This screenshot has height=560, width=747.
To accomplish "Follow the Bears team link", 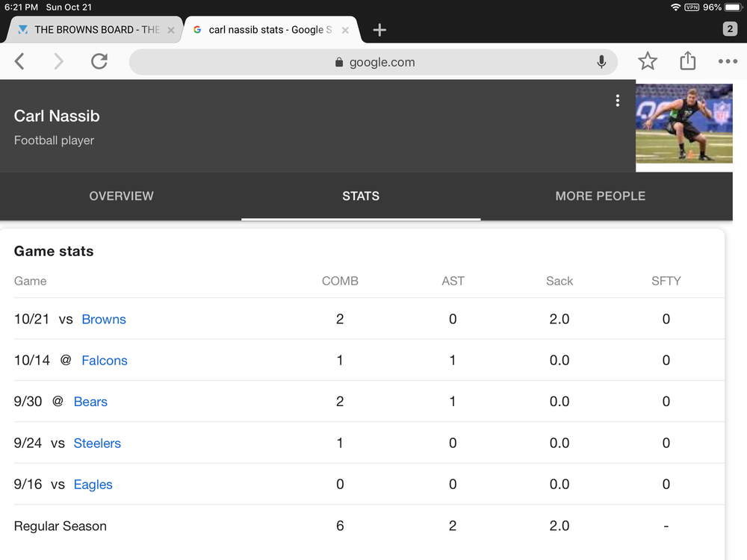I will [90, 402].
